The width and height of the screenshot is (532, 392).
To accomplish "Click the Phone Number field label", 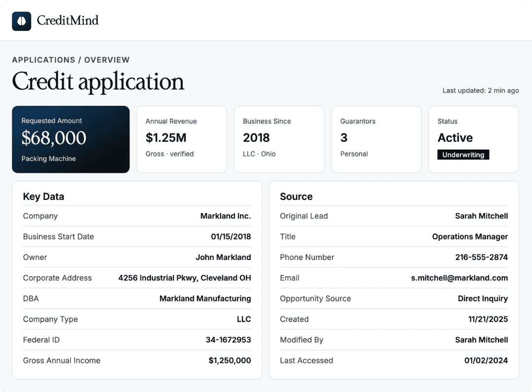I will pos(307,258).
